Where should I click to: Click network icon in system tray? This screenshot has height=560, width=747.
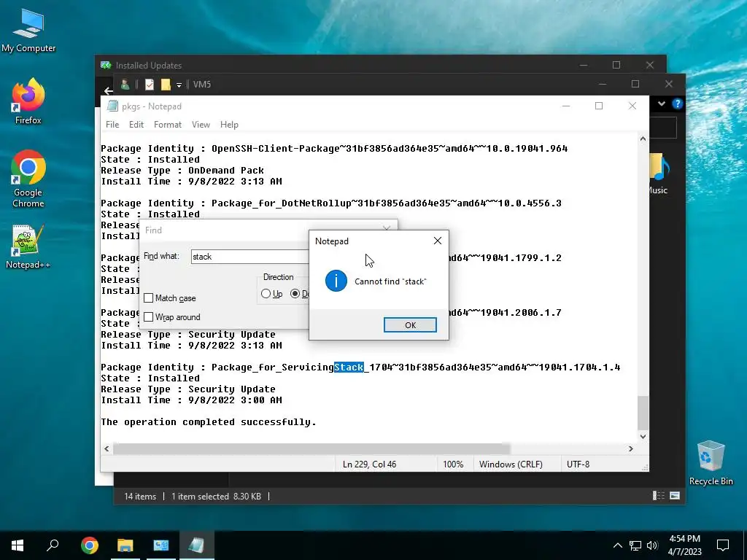pos(635,545)
